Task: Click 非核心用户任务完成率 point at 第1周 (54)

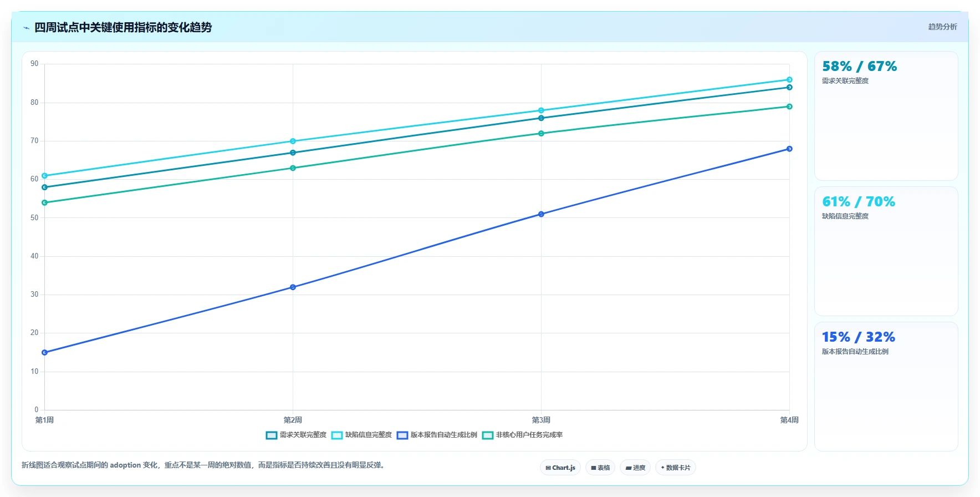Action: [x=45, y=203]
